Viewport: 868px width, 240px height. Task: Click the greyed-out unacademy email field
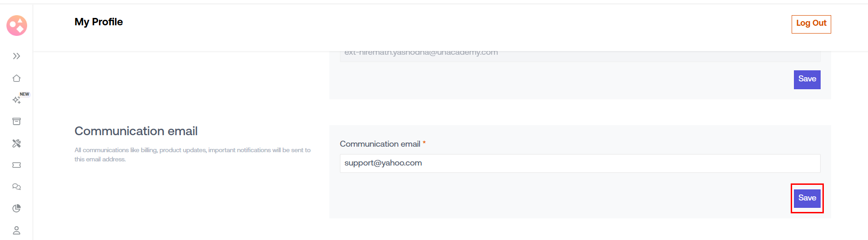[580, 54]
